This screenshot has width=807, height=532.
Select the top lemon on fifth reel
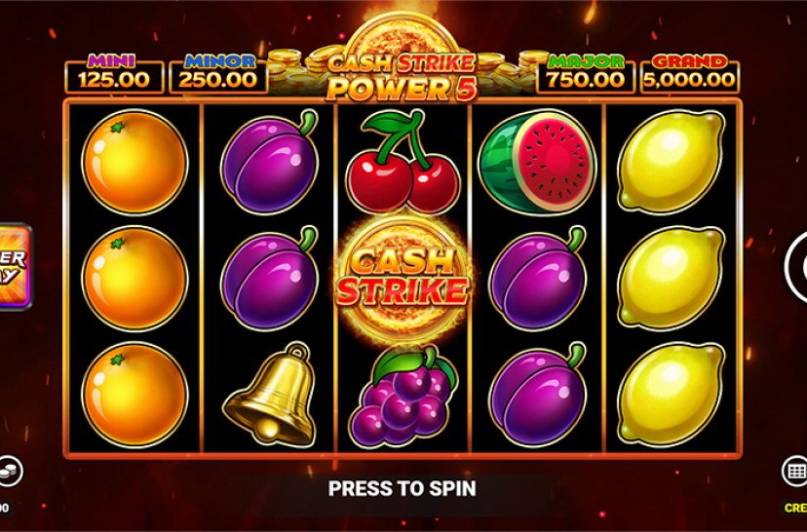coord(672,162)
